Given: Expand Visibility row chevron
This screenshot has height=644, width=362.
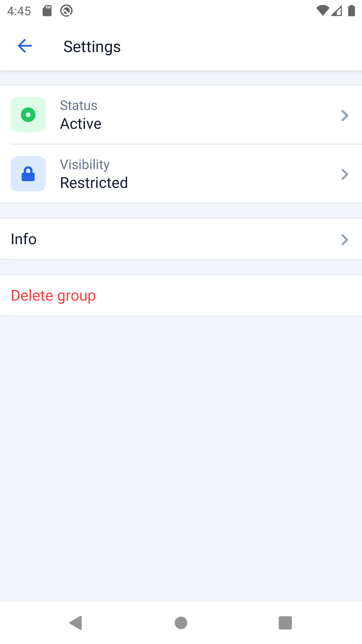Looking at the screenshot, I should pos(345,174).
